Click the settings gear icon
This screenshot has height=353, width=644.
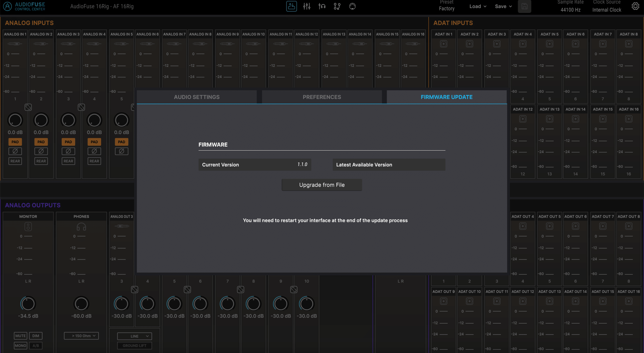(635, 6)
